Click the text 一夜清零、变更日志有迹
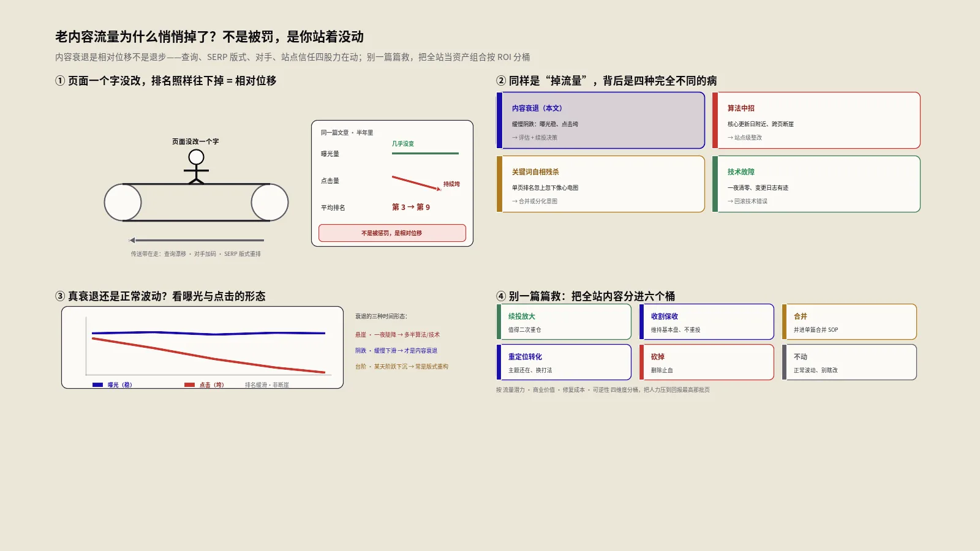The width and height of the screenshot is (980, 551). (758, 188)
